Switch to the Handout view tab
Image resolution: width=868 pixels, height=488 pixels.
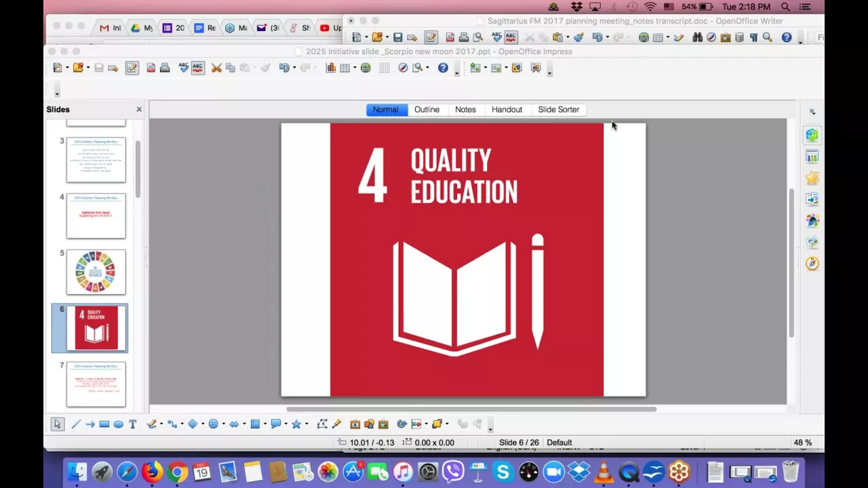coord(507,110)
